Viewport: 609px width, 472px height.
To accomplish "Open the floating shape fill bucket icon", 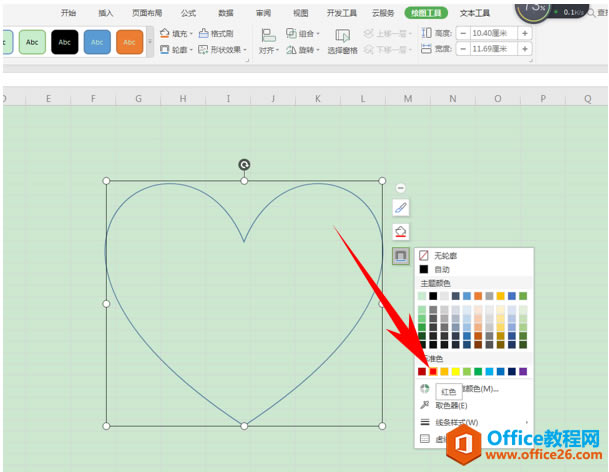I will click(400, 232).
